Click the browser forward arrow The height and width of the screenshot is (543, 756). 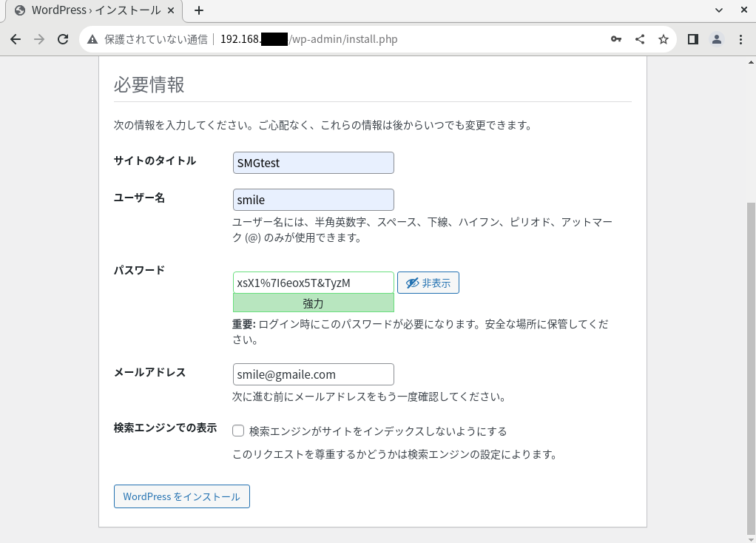click(x=39, y=39)
